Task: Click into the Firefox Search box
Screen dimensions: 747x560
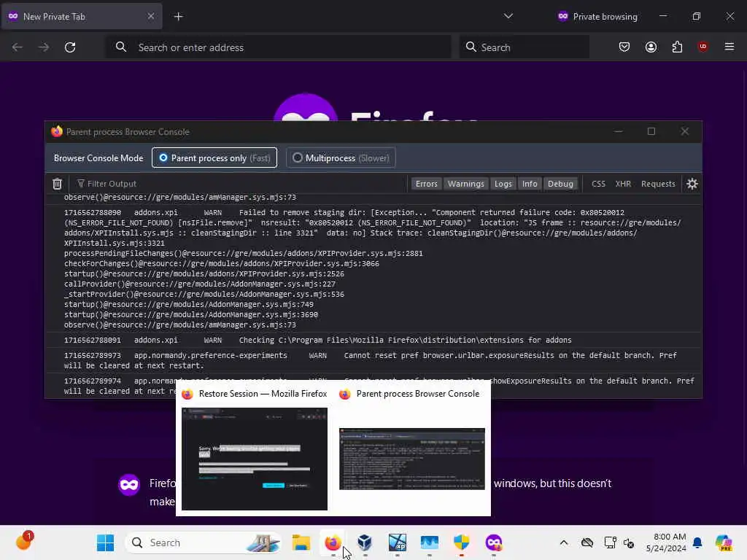Action: [x=524, y=47]
